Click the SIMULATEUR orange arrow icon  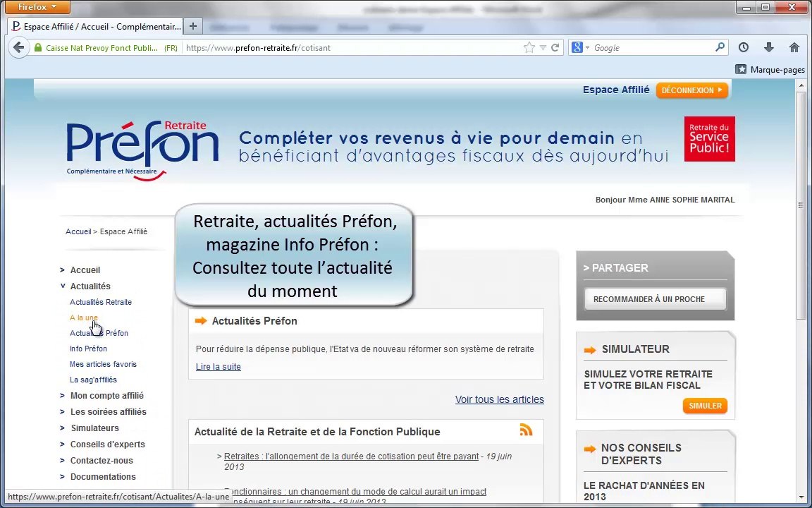pyautogui.click(x=590, y=351)
